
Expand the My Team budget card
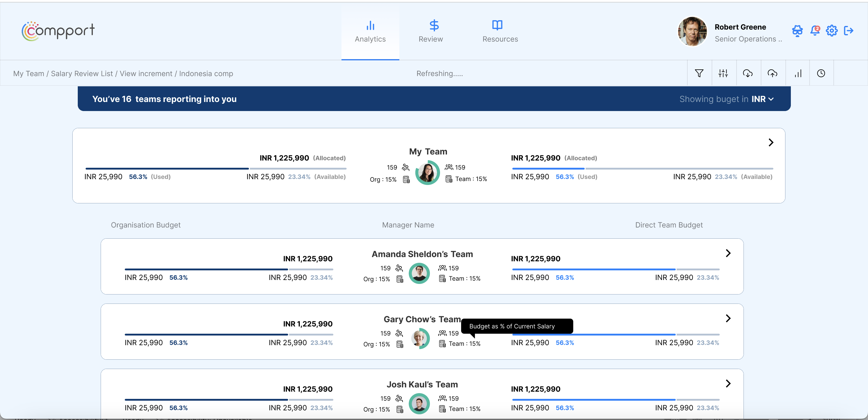pos(771,142)
